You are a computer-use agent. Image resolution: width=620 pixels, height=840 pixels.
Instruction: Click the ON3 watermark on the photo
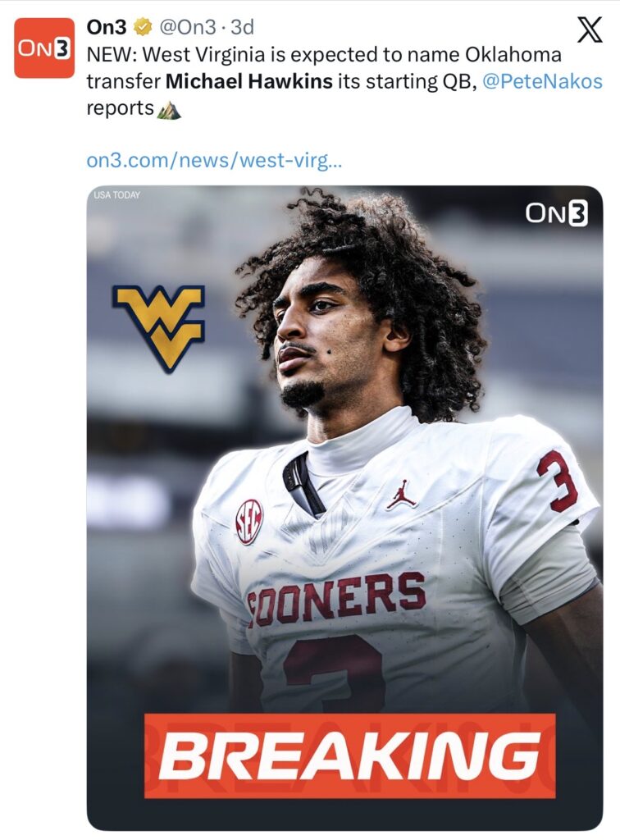coord(556,213)
